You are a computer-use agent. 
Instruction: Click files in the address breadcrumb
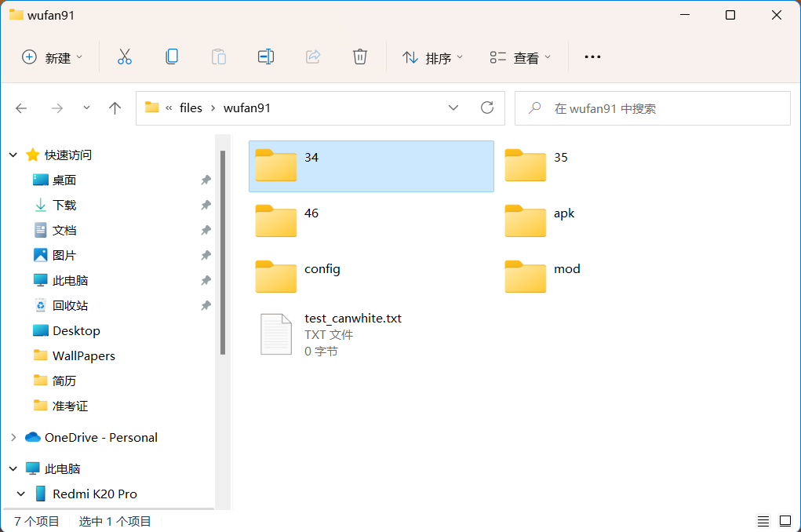coord(191,108)
